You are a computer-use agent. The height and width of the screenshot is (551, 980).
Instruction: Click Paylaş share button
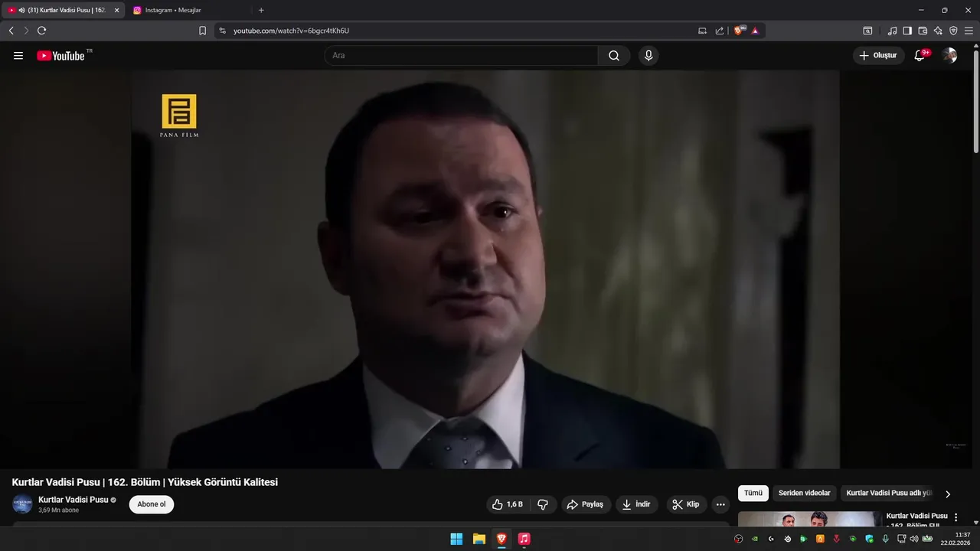(586, 504)
